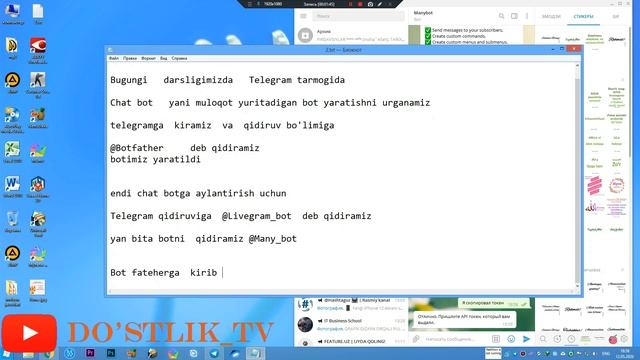
Task: Pause the screen recording
Action: [350, 4]
